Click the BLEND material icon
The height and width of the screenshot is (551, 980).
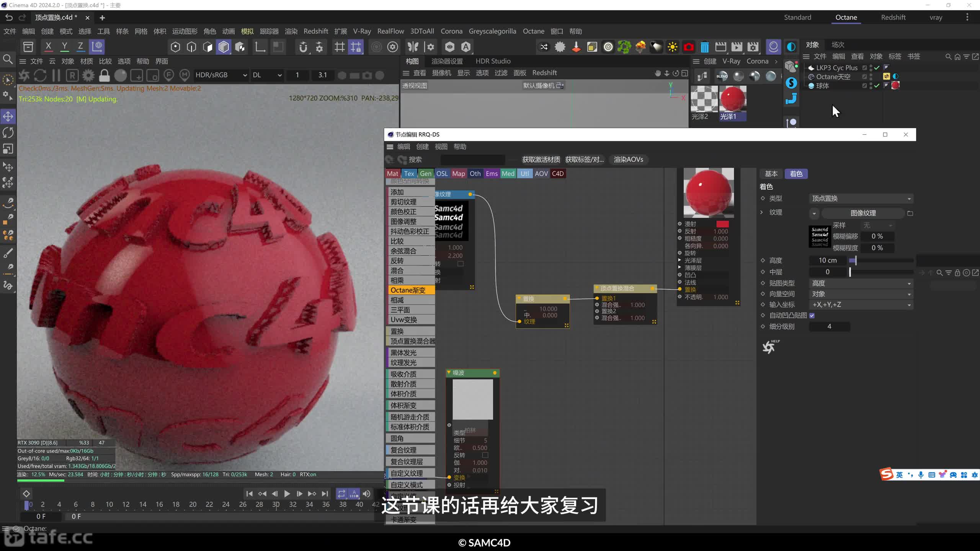(x=722, y=76)
